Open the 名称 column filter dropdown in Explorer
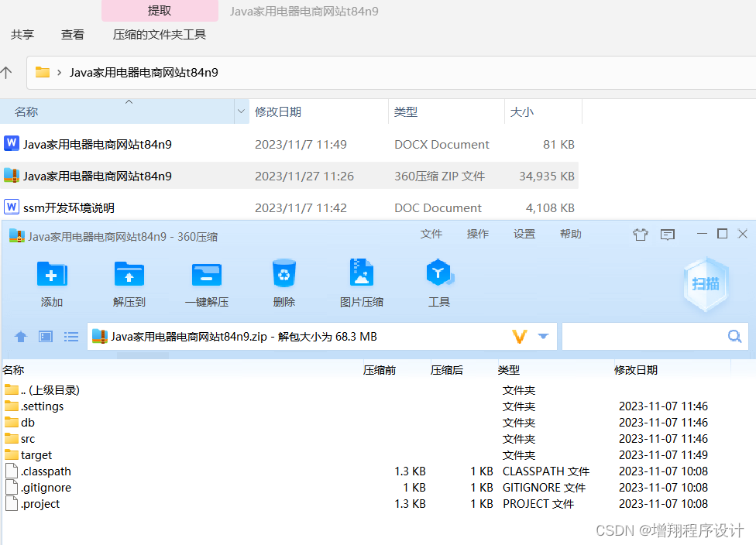This screenshot has height=545, width=756. 241,111
